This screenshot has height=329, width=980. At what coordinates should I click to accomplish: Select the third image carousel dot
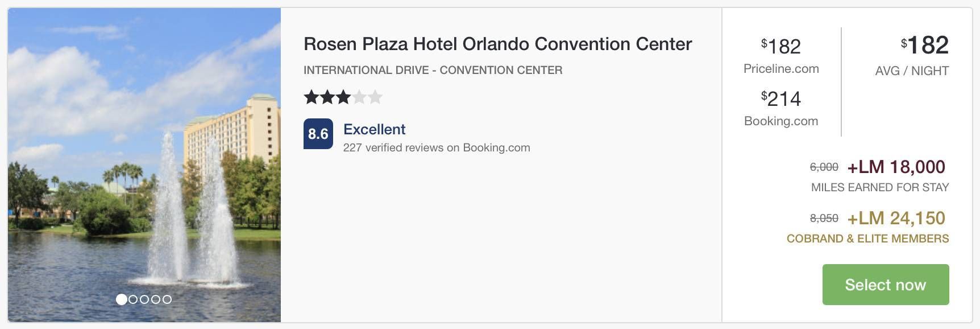pos(144,299)
